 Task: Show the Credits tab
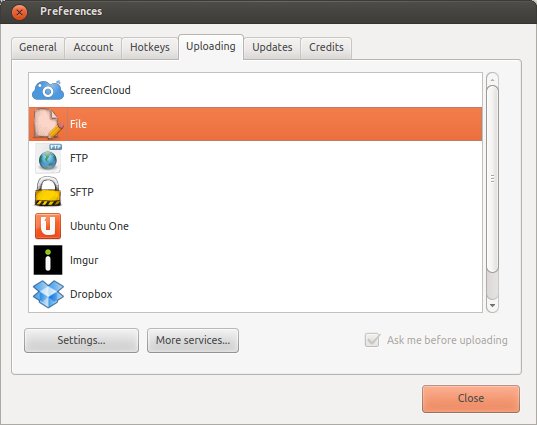pyautogui.click(x=326, y=47)
